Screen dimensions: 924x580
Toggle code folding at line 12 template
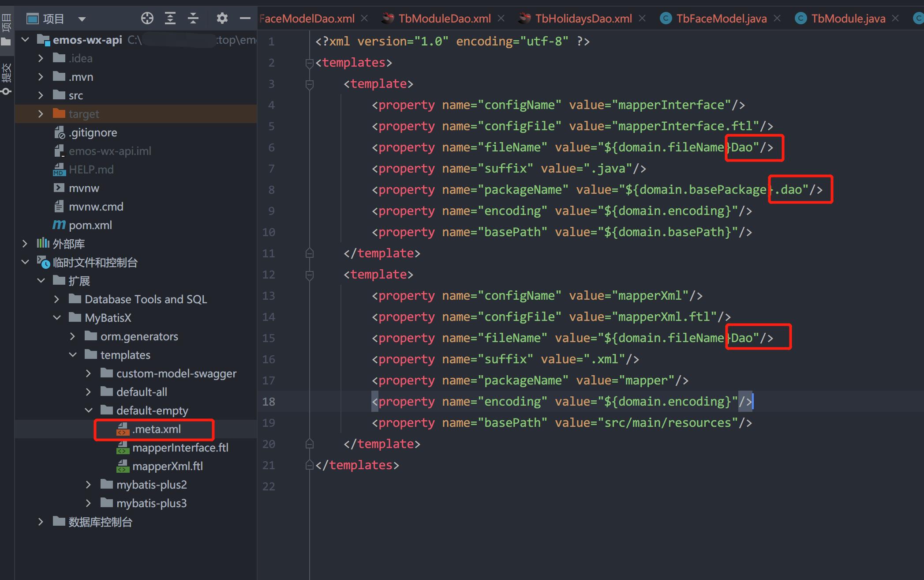[x=310, y=275]
